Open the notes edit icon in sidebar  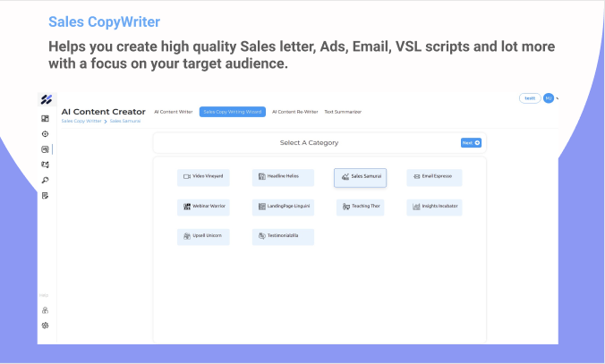coord(45,196)
